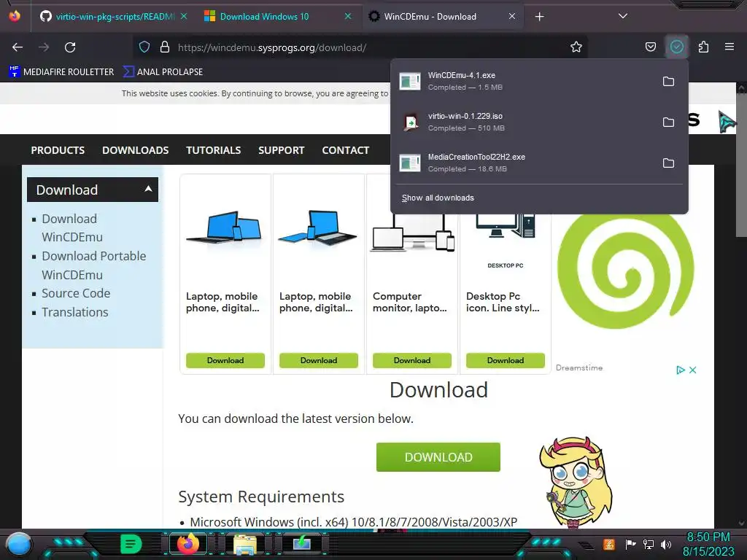Open tracking protection shield icon

coord(144,47)
